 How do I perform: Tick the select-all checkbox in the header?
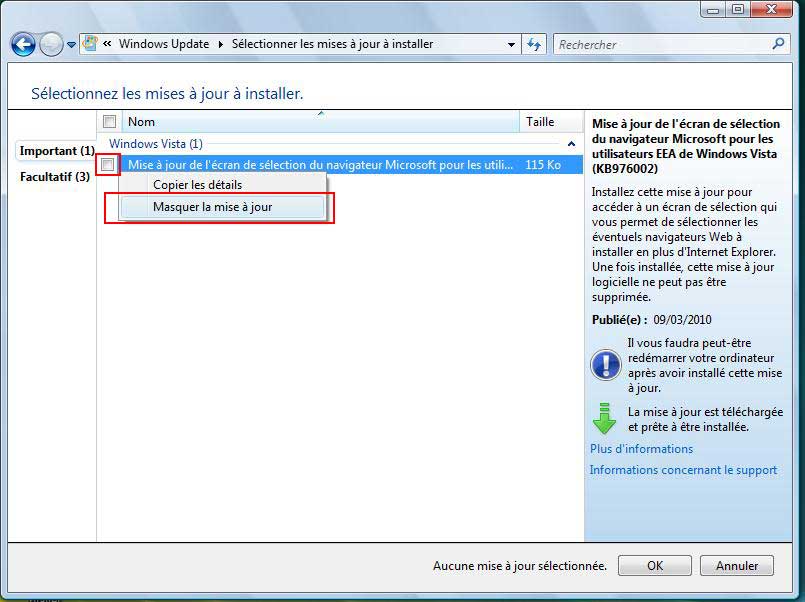coord(109,122)
